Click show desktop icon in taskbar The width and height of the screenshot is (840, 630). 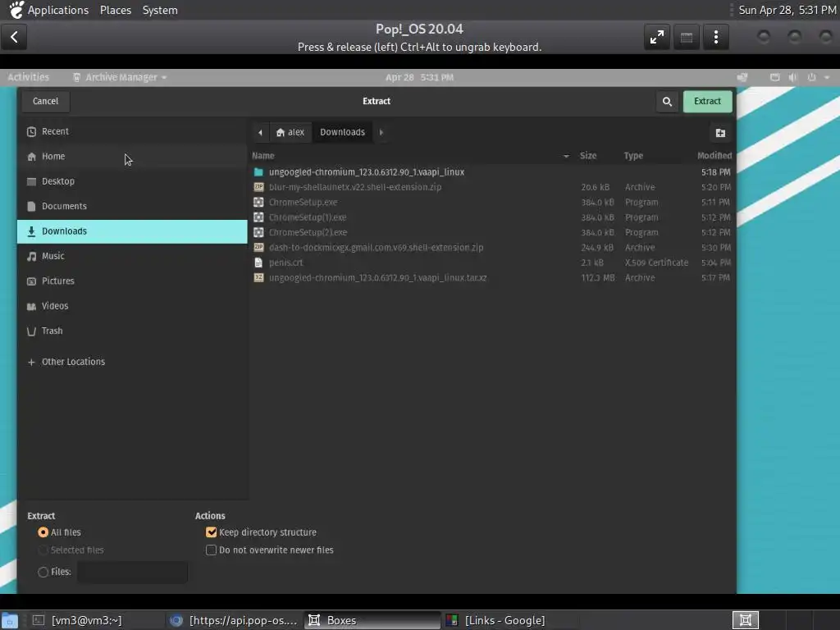click(10, 620)
